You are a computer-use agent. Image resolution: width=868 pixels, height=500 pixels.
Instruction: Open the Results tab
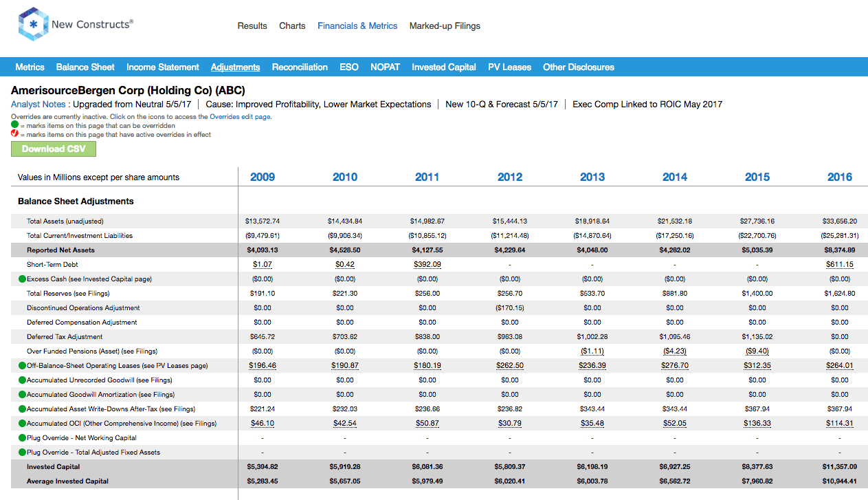(252, 26)
